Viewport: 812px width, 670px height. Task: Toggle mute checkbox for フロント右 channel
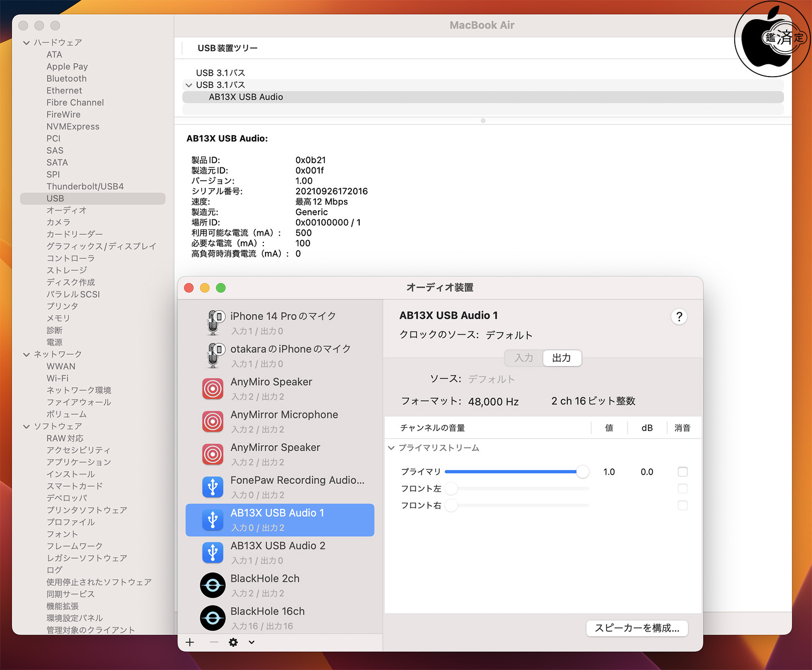(x=682, y=505)
